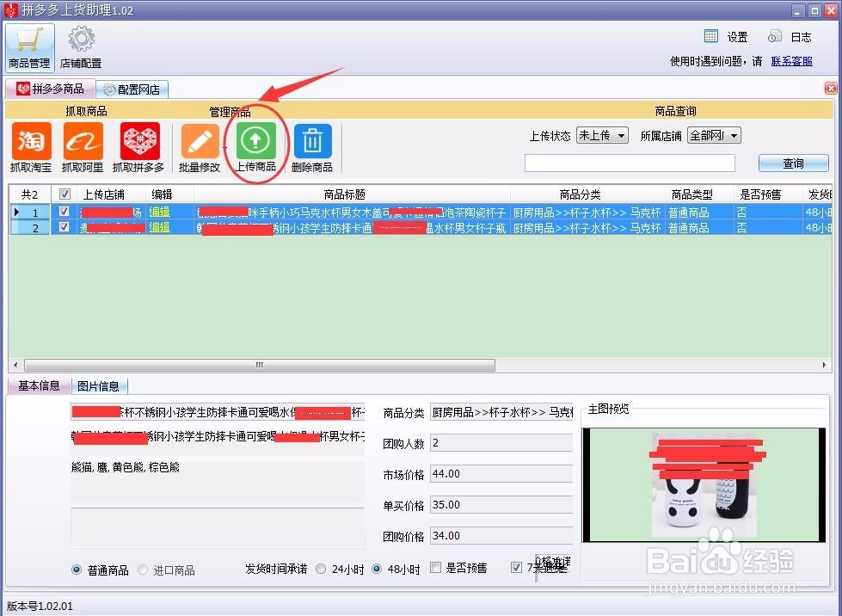Viewport: 842px width, 616px height.
Task: Select the 进口商品 radio button
Action: (143, 570)
